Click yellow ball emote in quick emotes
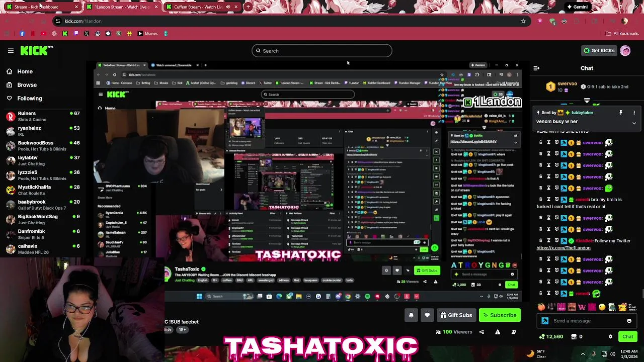Screen dimensions: 644x362 point(602,307)
